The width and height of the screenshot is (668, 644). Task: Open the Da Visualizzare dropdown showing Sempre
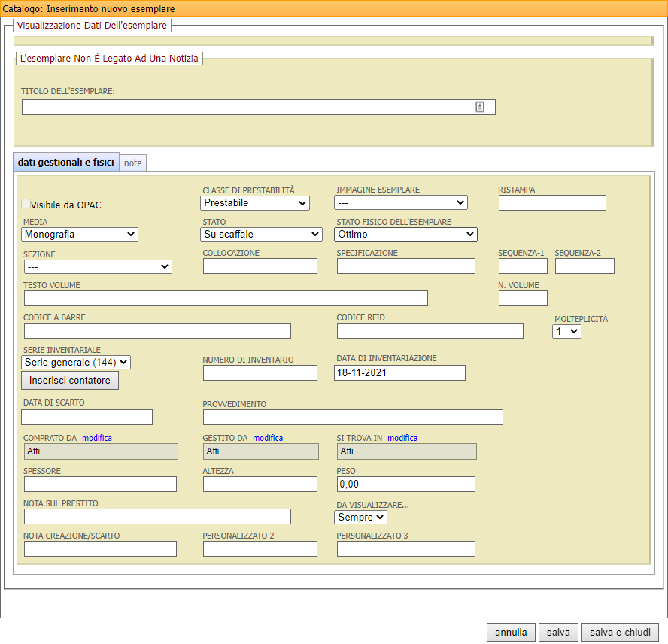360,517
